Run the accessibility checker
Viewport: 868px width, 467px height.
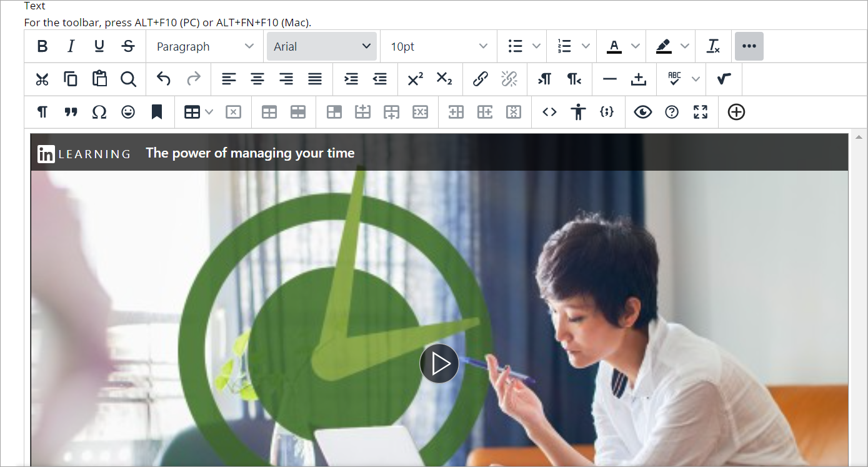point(578,112)
